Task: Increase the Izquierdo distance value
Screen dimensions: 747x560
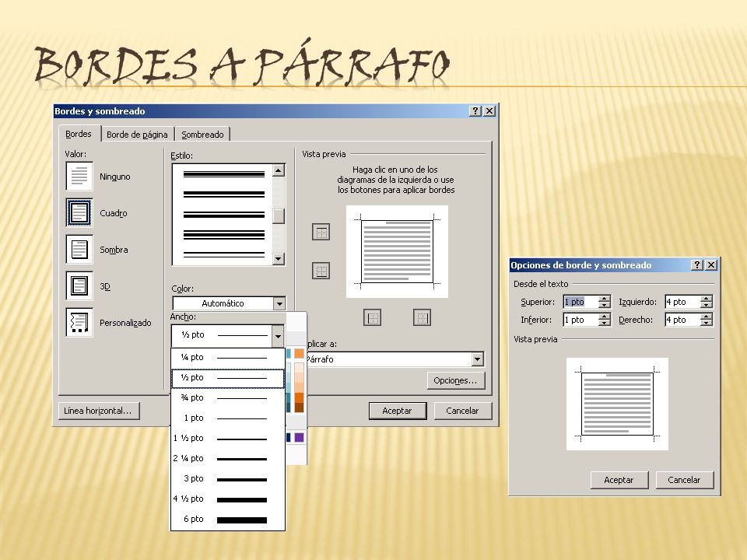Action: 707,299
